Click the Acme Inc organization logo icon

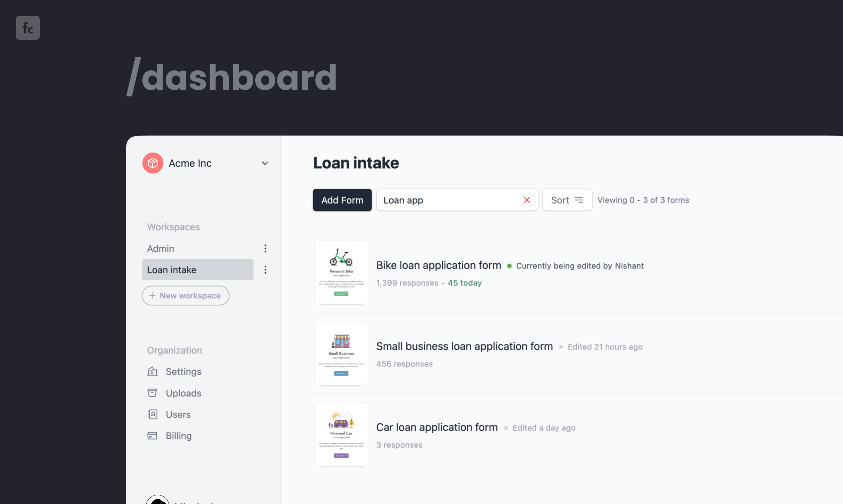point(153,162)
